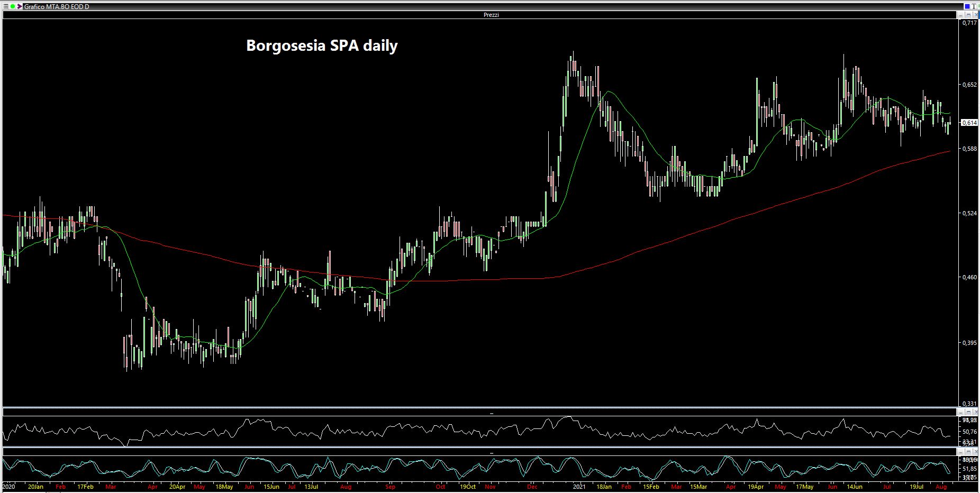The width and height of the screenshot is (980, 493).
Task: Click the 2021 year label on the time axis
Action: [578, 487]
